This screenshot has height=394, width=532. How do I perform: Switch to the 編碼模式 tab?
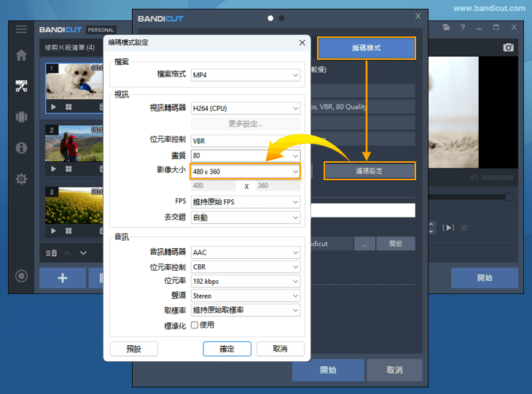[x=366, y=48]
